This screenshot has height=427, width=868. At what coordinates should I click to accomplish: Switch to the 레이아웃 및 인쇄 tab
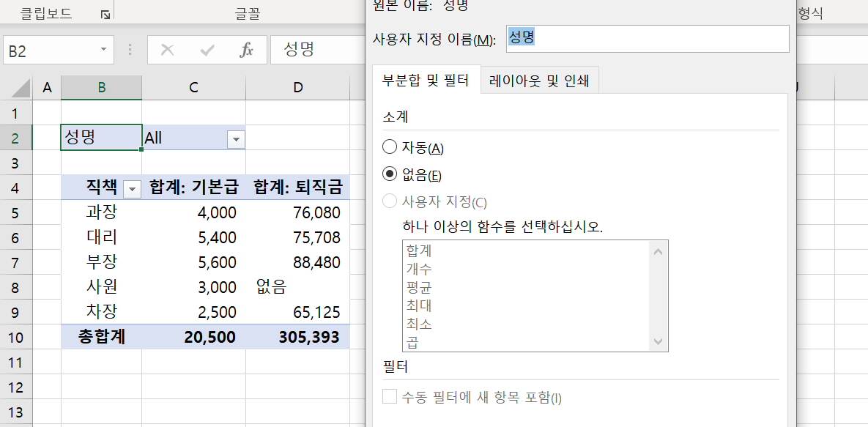(540, 81)
